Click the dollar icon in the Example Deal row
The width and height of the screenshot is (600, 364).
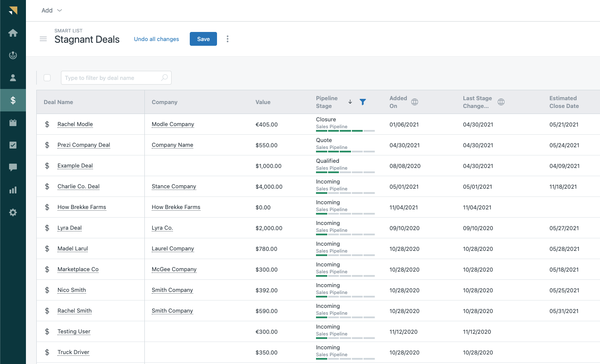tap(47, 166)
